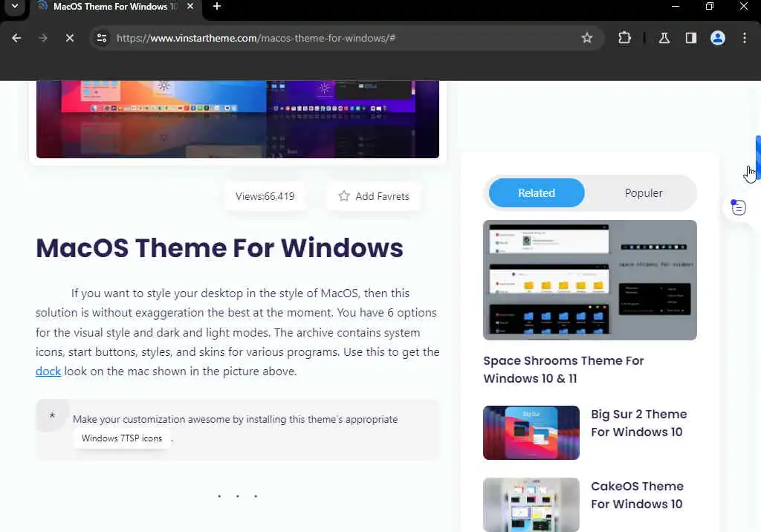
Task: Open the Extensions puzzle icon
Action: 624,38
